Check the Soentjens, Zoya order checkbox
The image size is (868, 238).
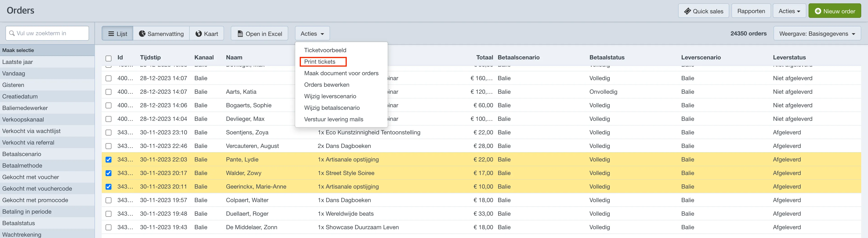pyautogui.click(x=108, y=132)
